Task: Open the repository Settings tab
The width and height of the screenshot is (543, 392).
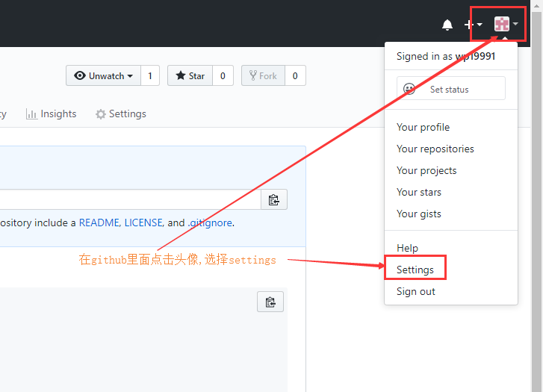Action: pyautogui.click(x=121, y=114)
